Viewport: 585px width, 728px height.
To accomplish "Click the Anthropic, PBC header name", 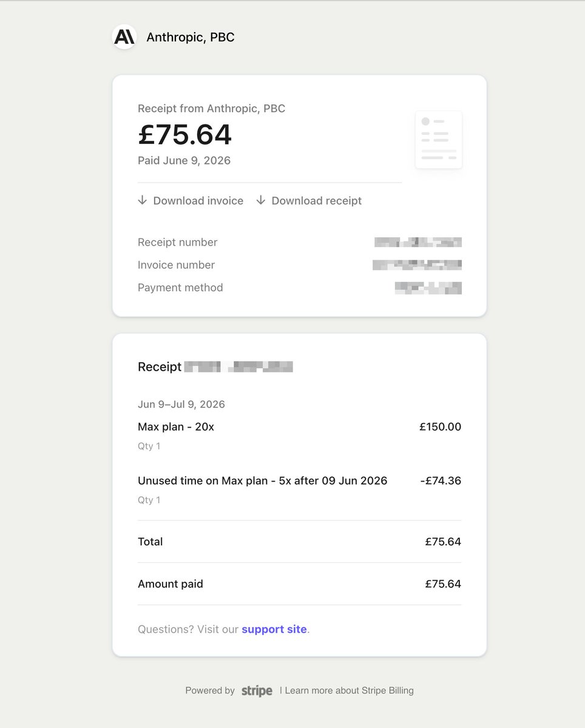I will point(191,38).
